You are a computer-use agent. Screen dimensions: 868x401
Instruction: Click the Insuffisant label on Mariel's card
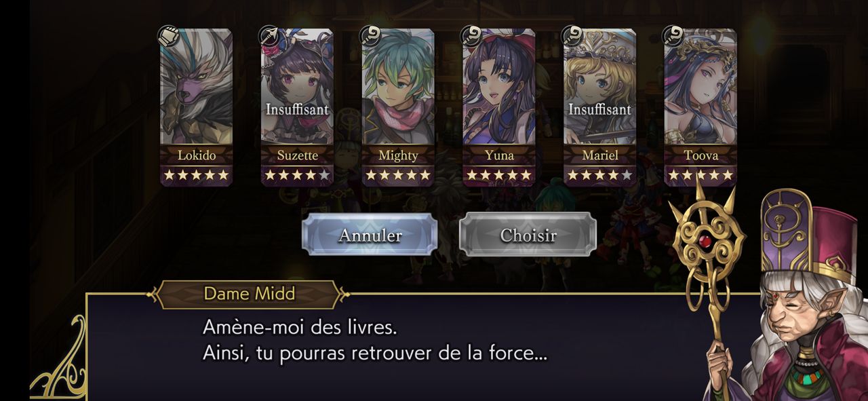[599, 109]
